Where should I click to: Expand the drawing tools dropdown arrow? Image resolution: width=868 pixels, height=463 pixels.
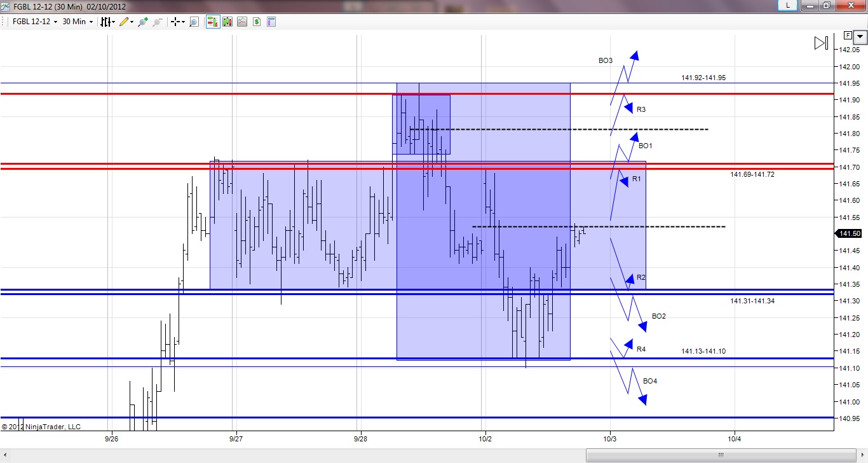point(132,22)
